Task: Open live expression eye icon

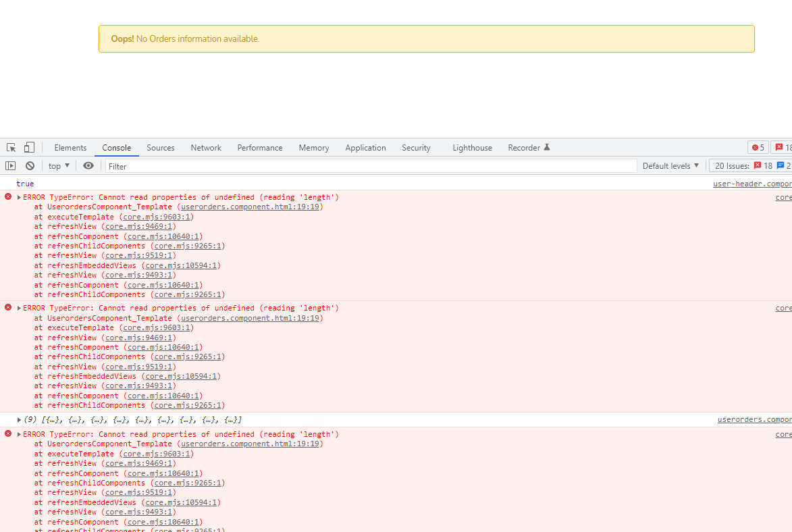Action: pos(88,165)
